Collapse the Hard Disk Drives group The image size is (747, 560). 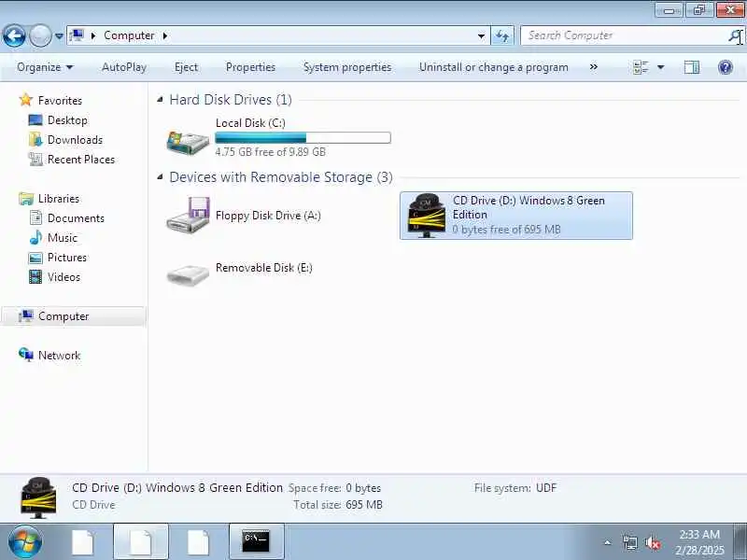coord(160,100)
